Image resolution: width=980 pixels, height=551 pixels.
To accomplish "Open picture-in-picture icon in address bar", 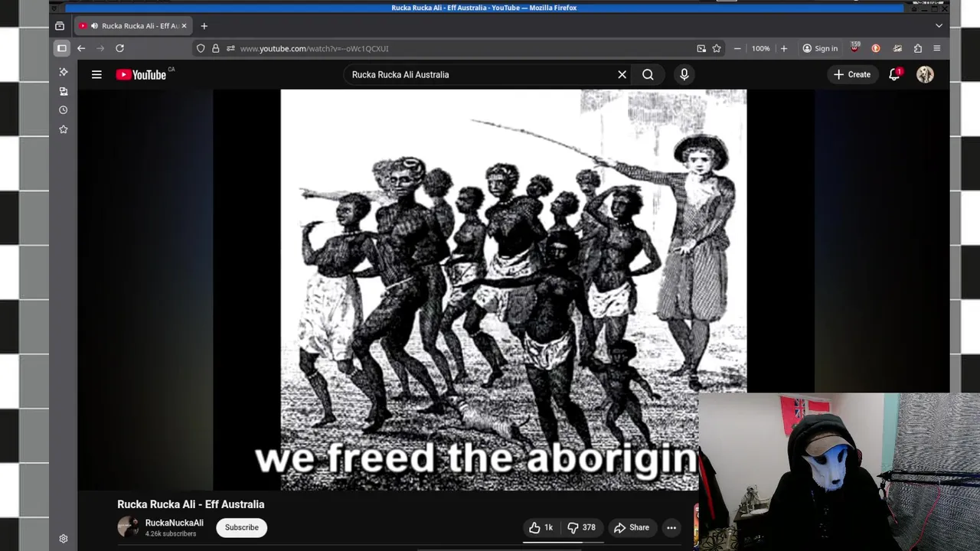I will pyautogui.click(x=701, y=48).
